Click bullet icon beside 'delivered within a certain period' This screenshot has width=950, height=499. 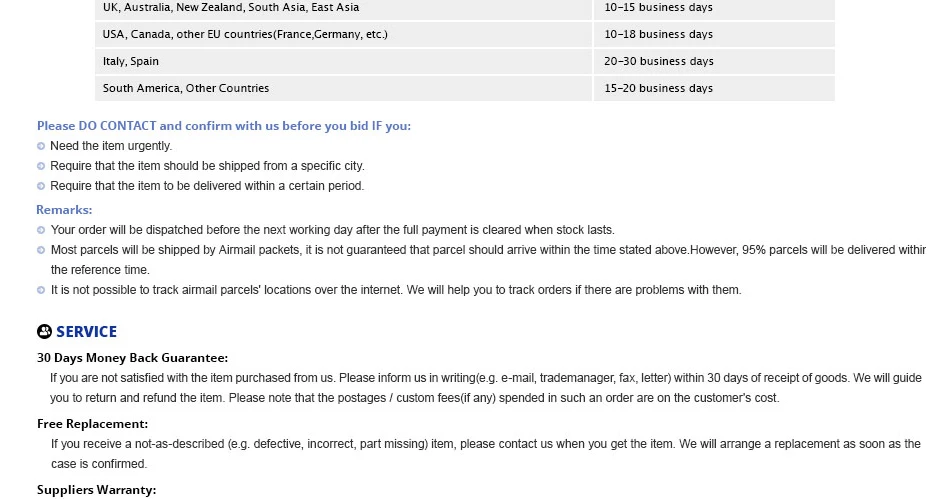[41, 186]
